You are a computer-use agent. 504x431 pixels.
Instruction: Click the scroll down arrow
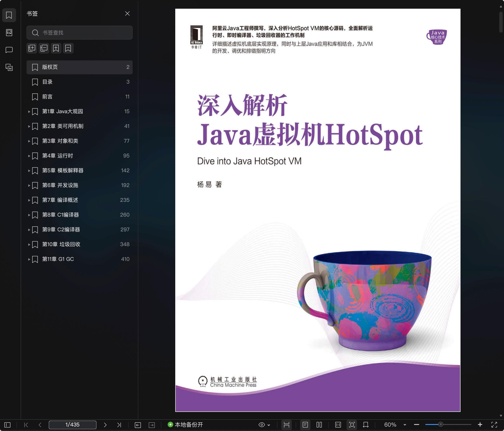tap(501, 416)
